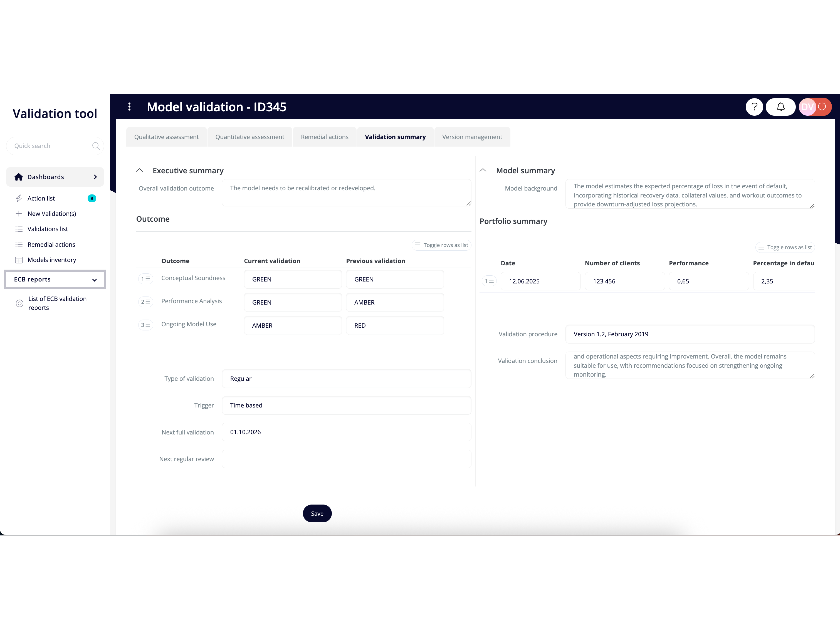Click the Current validation column header
Viewport: 840px width, 630px height.
click(x=272, y=261)
